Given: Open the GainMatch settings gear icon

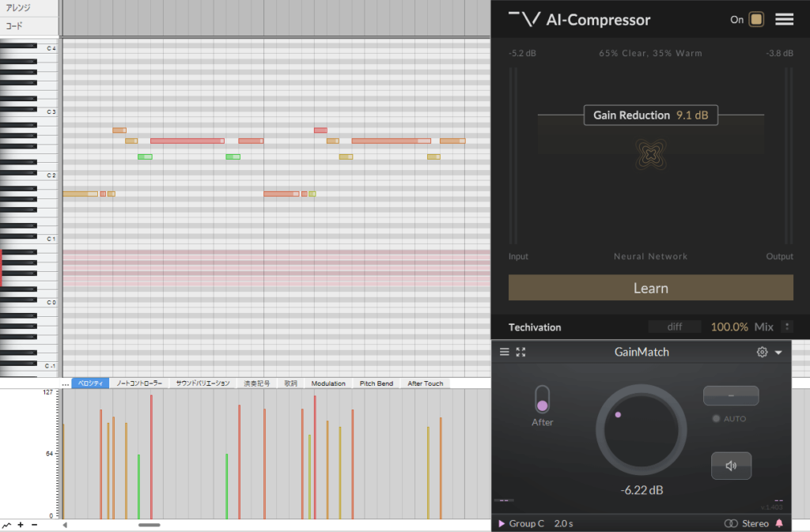Looking at the screenshot, I should coord(762,352).
